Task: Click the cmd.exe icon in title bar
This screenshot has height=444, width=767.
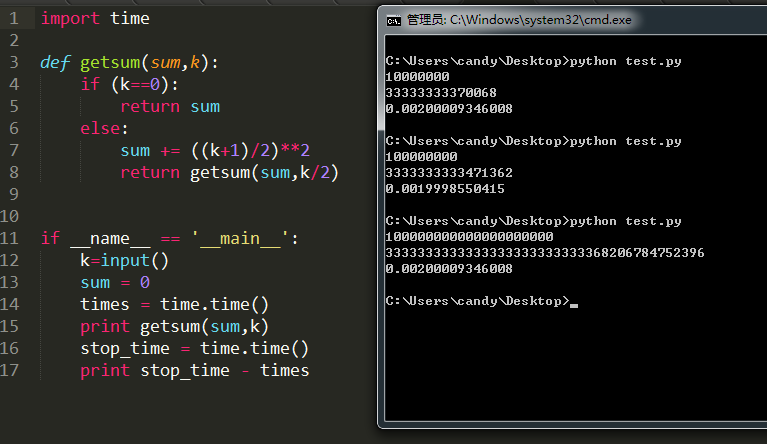Action: pos(393,20)
